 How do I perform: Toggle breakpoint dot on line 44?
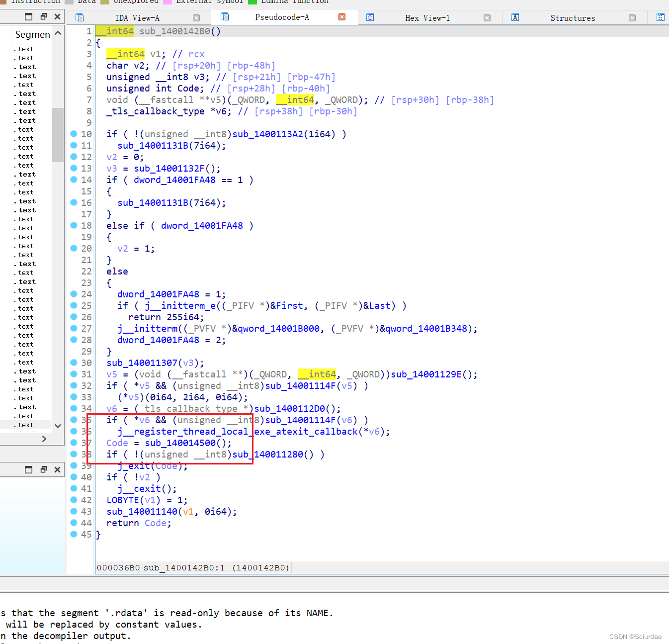(x=74, y=523)
